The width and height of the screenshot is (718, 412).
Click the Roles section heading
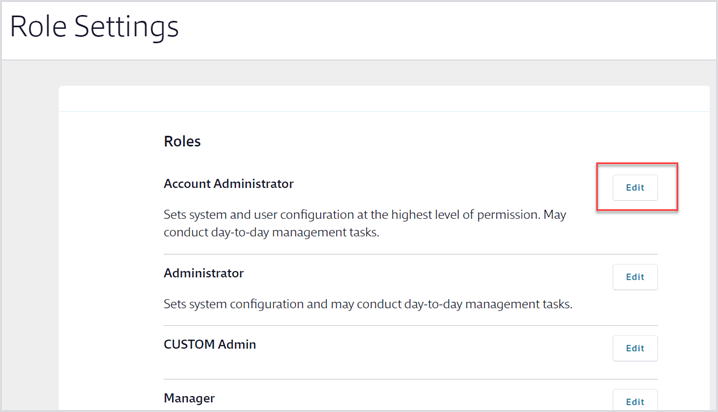tap(182, 141)
